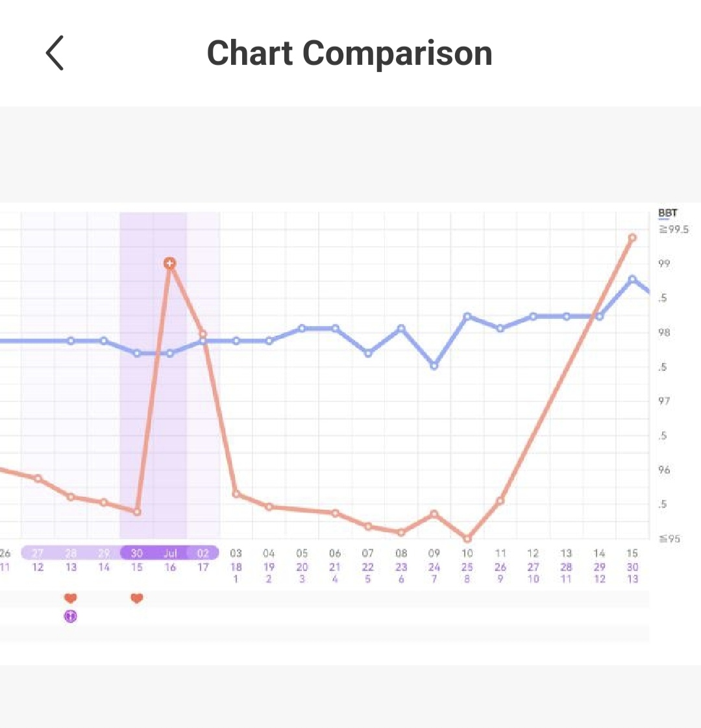701x728 pixels.
Task: Select the orange point on date 11
Action: tap(500, 501)
